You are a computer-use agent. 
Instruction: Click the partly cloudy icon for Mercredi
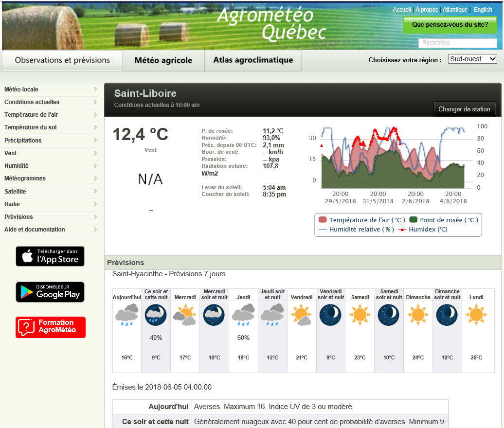coord(185,315)
